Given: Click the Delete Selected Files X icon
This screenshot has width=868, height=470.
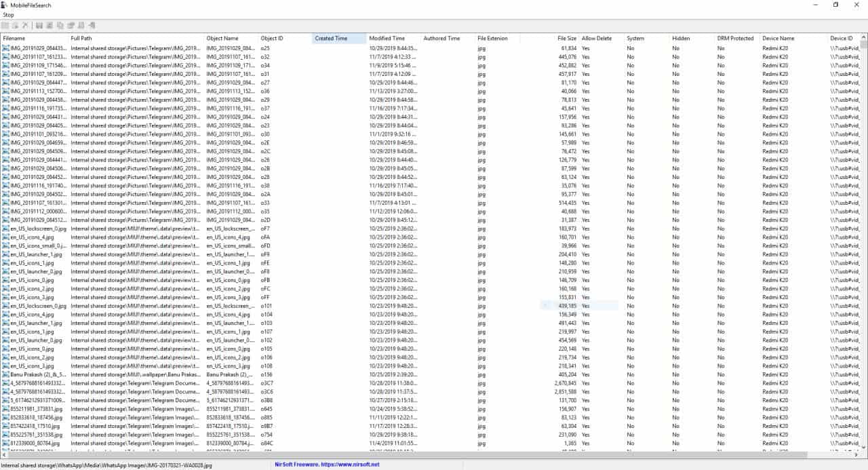Looking at the screenshot, I should pyautogui.click(x=25, y=25).
